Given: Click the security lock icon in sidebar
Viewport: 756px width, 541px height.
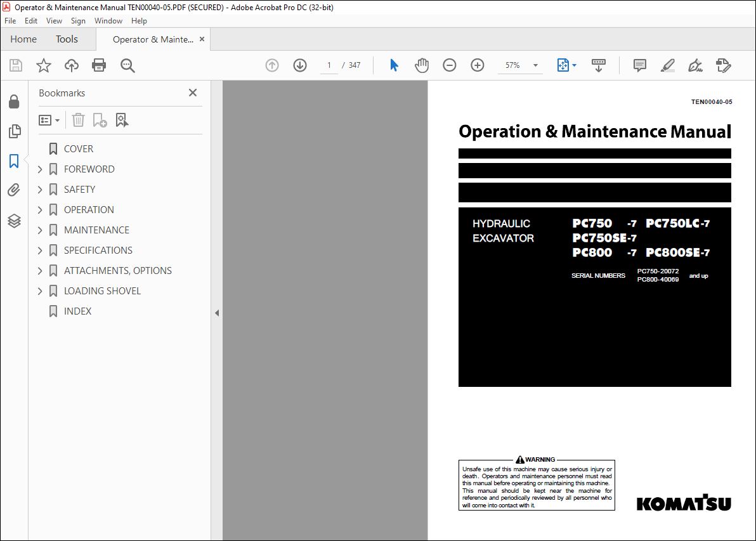Looking at the screenshot, I should [x=14, y=101].
